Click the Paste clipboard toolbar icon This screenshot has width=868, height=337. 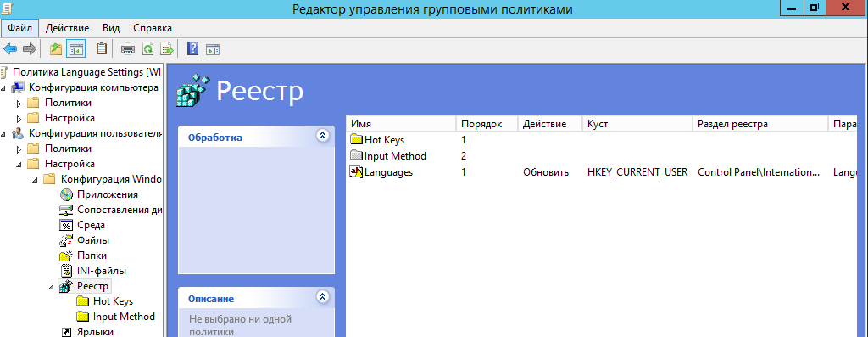click(102, 48)
